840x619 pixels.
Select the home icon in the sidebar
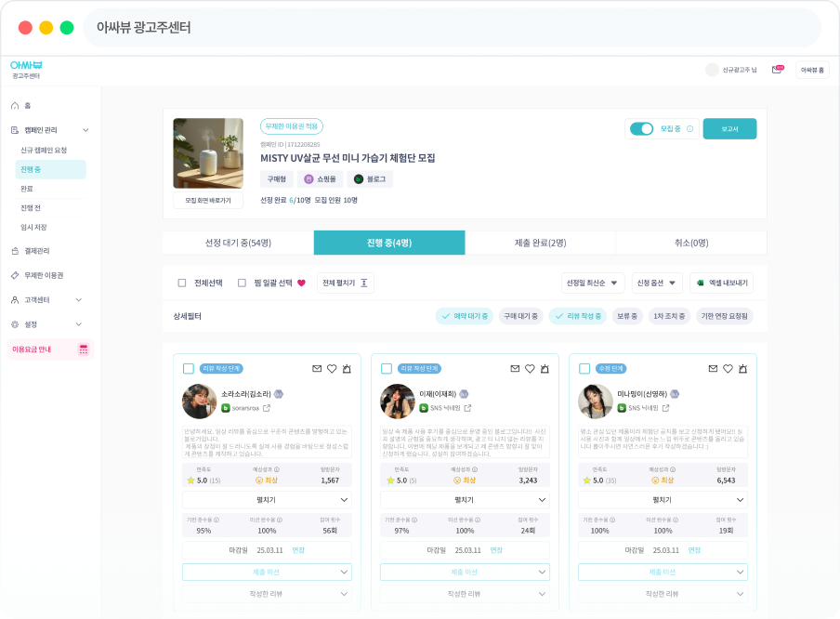(15, 104)
